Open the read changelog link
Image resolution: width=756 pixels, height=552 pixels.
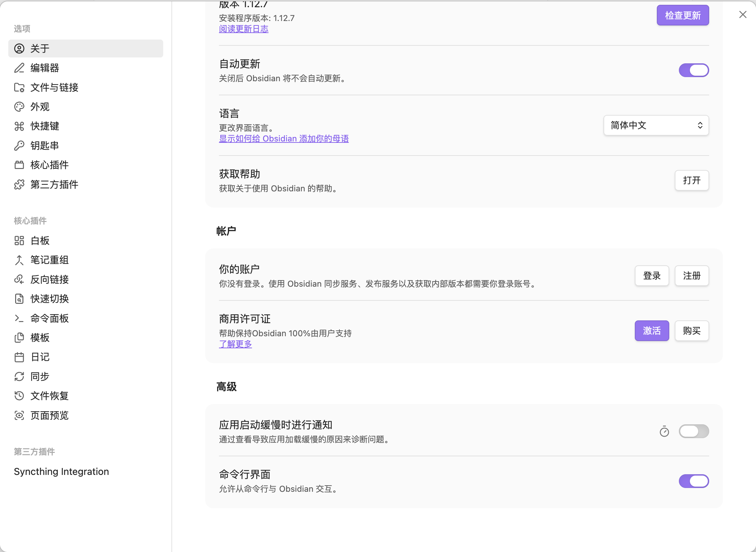243,29
